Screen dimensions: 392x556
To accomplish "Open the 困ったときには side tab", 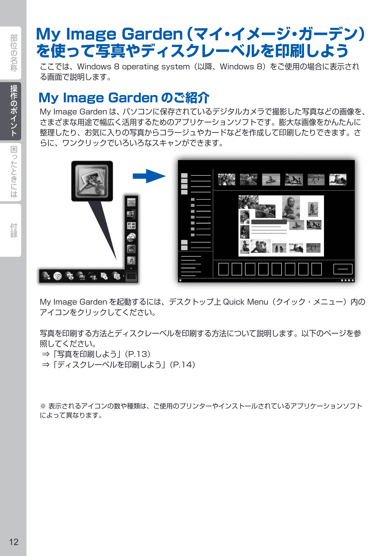I will pyautogui.click(x=11, y=172).
